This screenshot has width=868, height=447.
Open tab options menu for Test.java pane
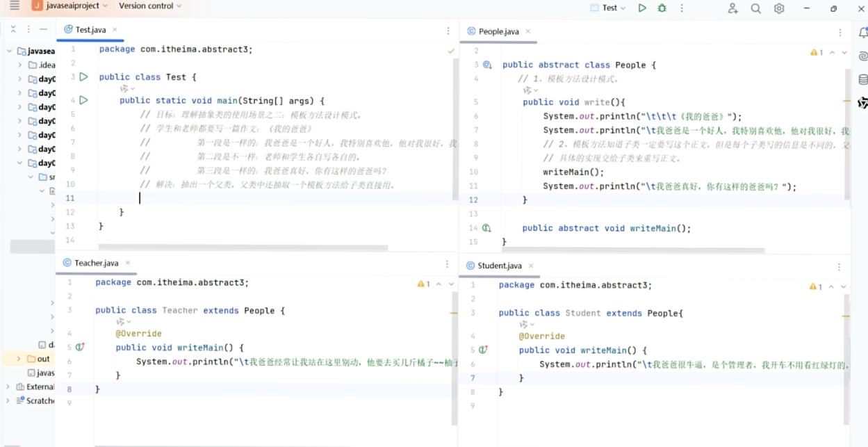[448, 31]
